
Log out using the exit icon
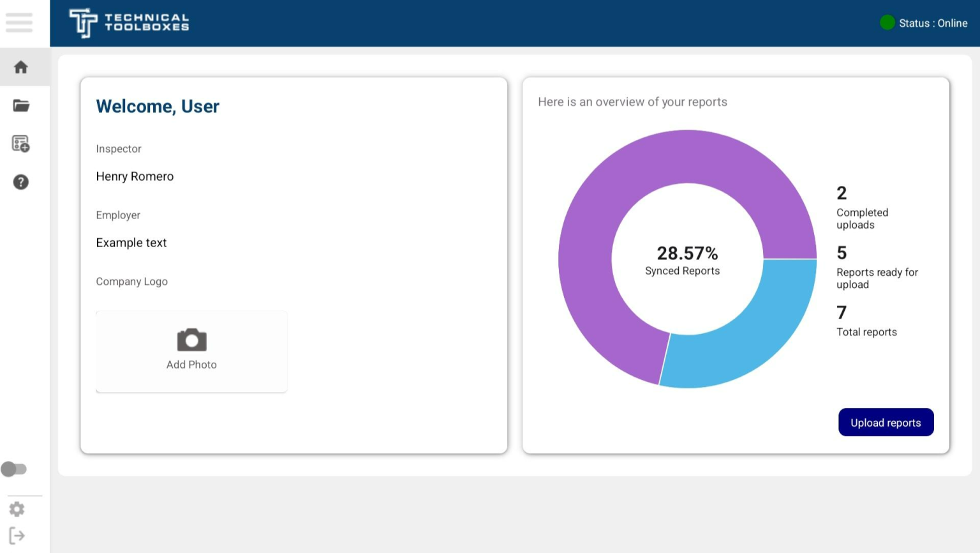coord(17,536)
